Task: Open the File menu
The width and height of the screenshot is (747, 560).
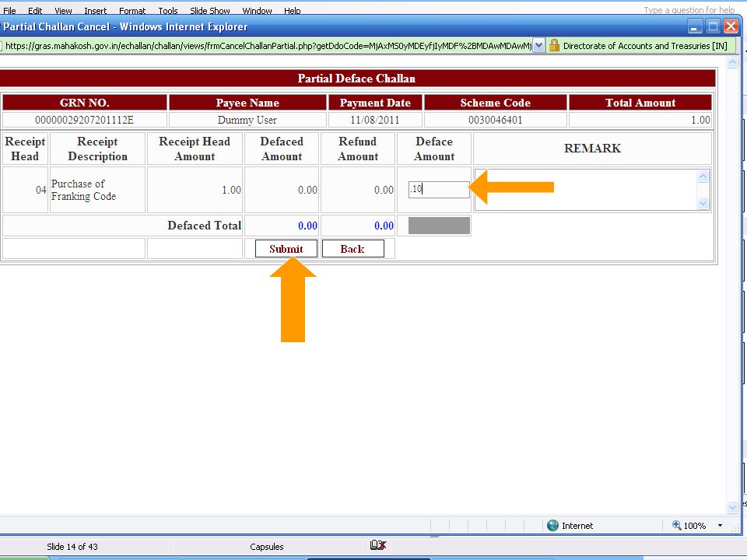Action: [9, 10]
